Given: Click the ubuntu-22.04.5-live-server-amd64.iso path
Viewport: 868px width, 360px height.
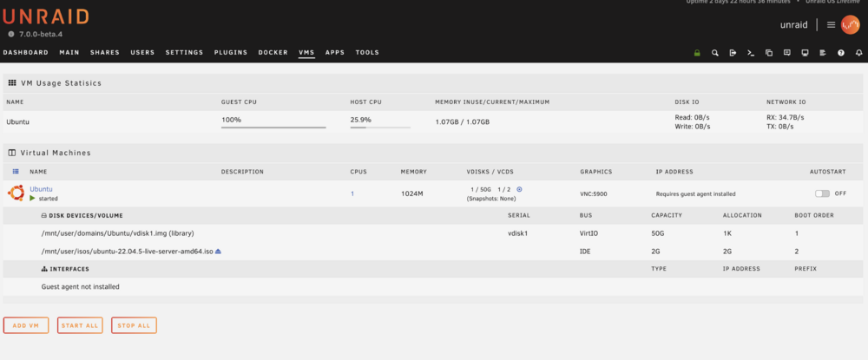Looking at the screenshot, I should pyautogui.click(x=128, y=251).
